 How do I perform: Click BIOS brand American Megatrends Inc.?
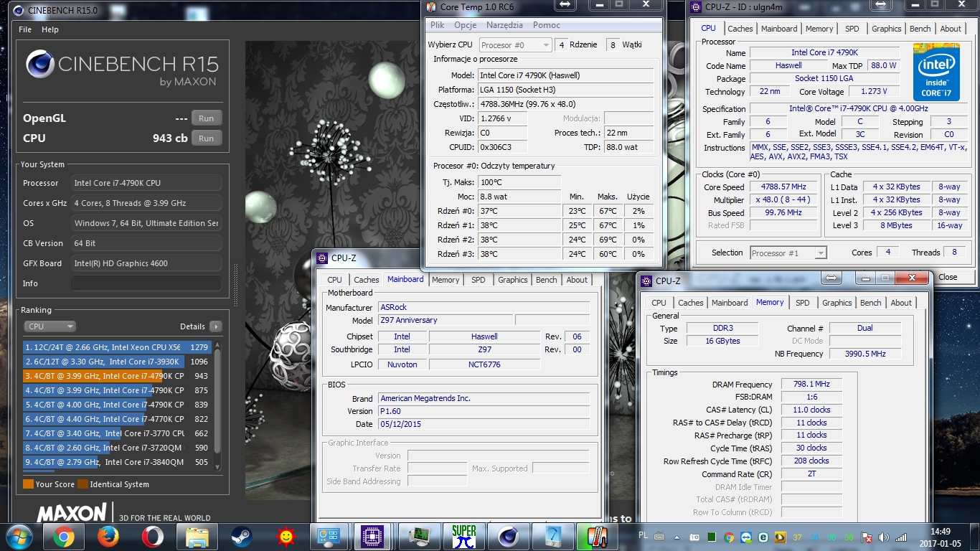pos(484,398)
